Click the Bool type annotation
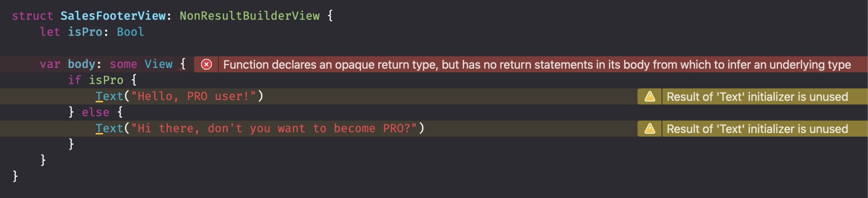Image resolution: width=868 pixels, height=198 pixels. point(130,32)
